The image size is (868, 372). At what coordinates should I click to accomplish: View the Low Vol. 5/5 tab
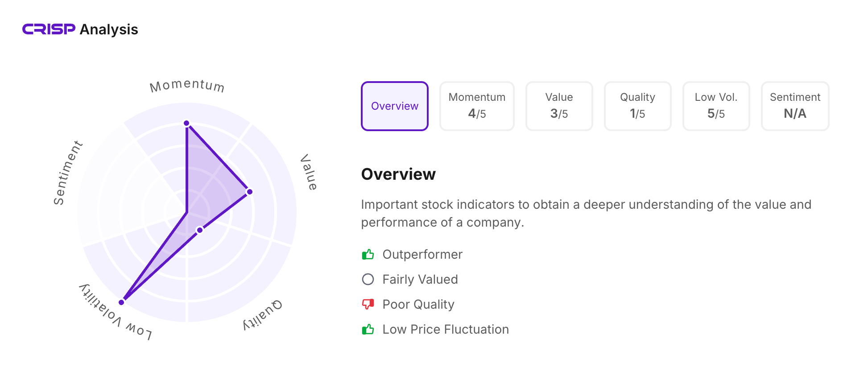point(716,106)
